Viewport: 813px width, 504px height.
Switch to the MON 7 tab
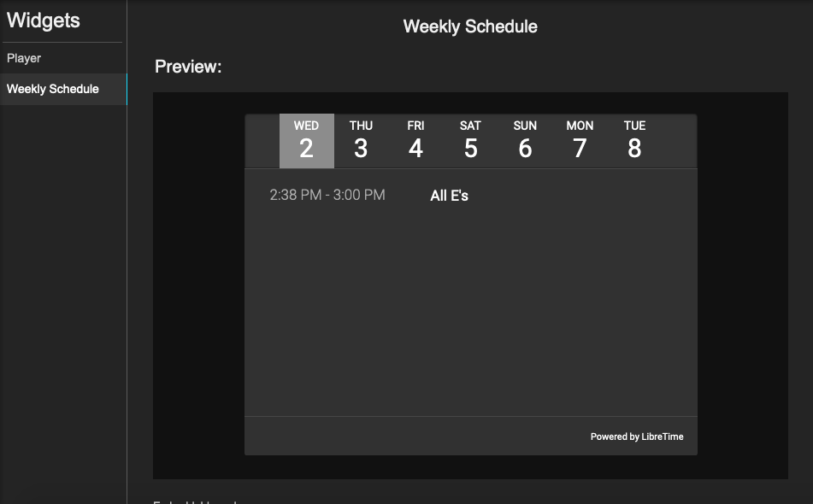(x=580, y=141)
